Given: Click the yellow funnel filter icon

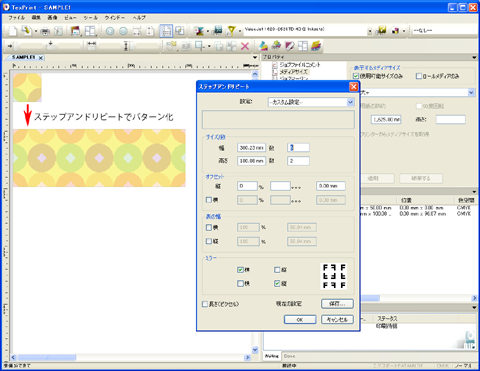Looking at the screenshot, I should 231,31.
